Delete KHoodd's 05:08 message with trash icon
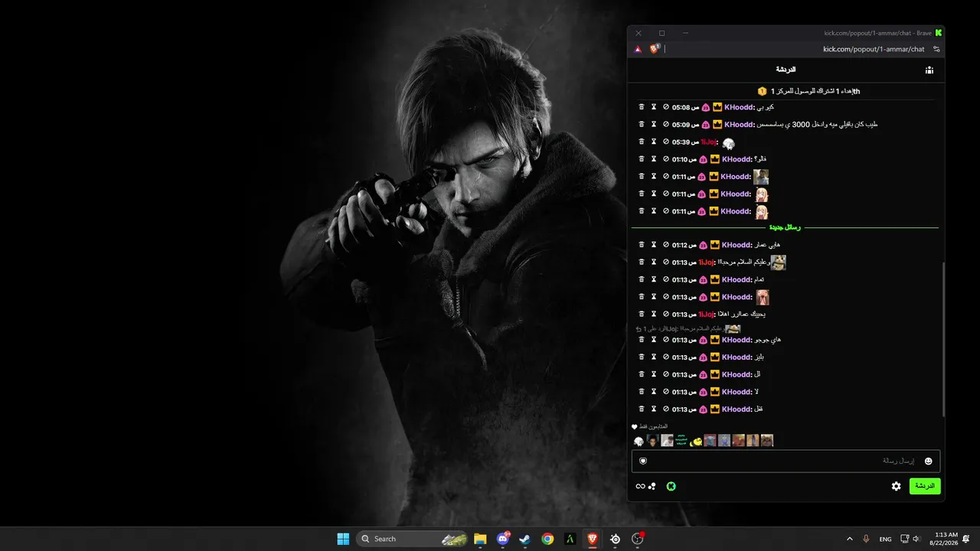This screenshot has width=980, height=551. pyautogui.click(x=642, y=107)
